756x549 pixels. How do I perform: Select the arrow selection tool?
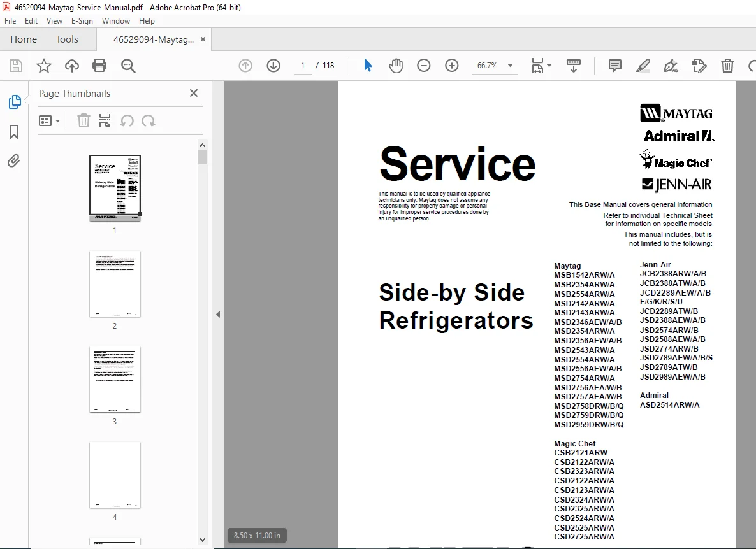tap(368, 66)
